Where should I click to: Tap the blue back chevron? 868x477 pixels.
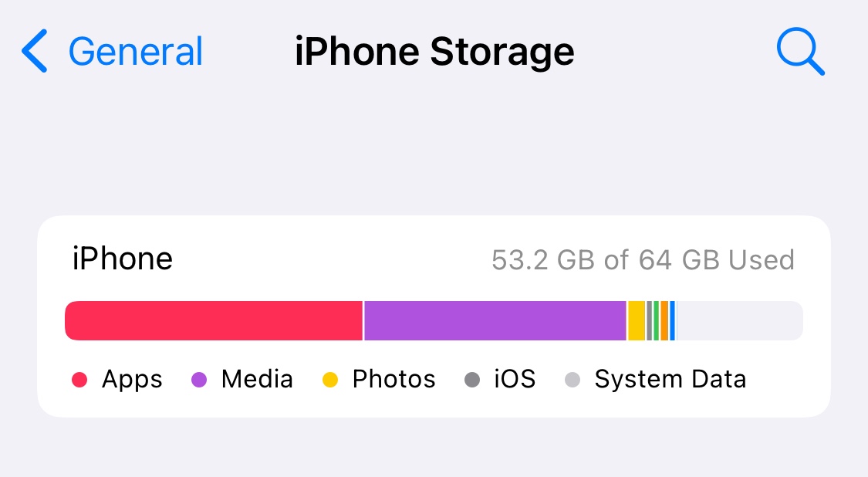coord(34,51)
